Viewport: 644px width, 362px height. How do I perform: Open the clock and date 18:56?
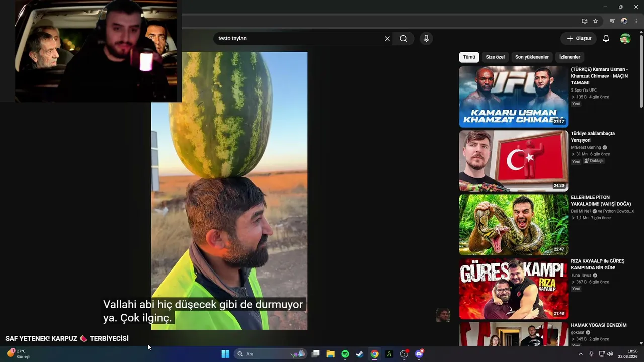[628, 354]
